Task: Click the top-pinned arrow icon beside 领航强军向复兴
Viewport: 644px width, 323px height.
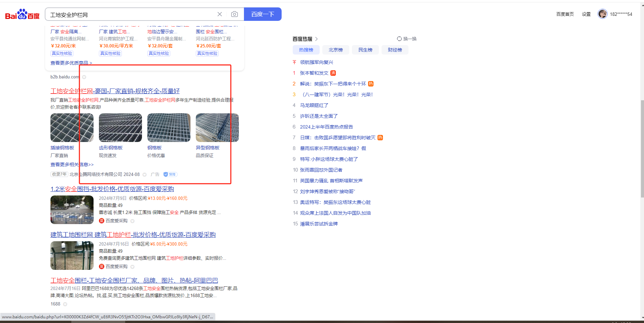Action: coord(294,62)
